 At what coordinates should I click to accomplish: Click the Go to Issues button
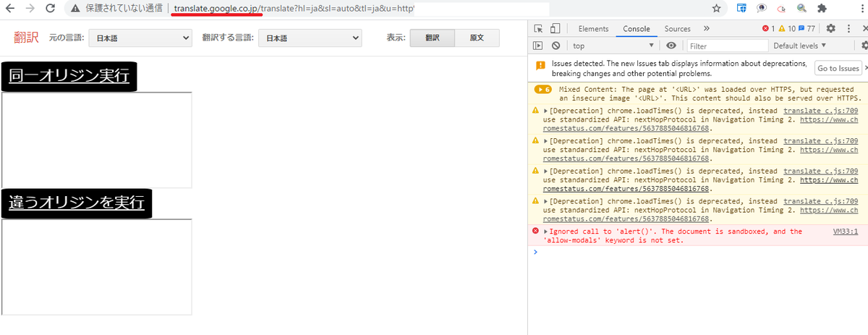(x=838, y=68)
